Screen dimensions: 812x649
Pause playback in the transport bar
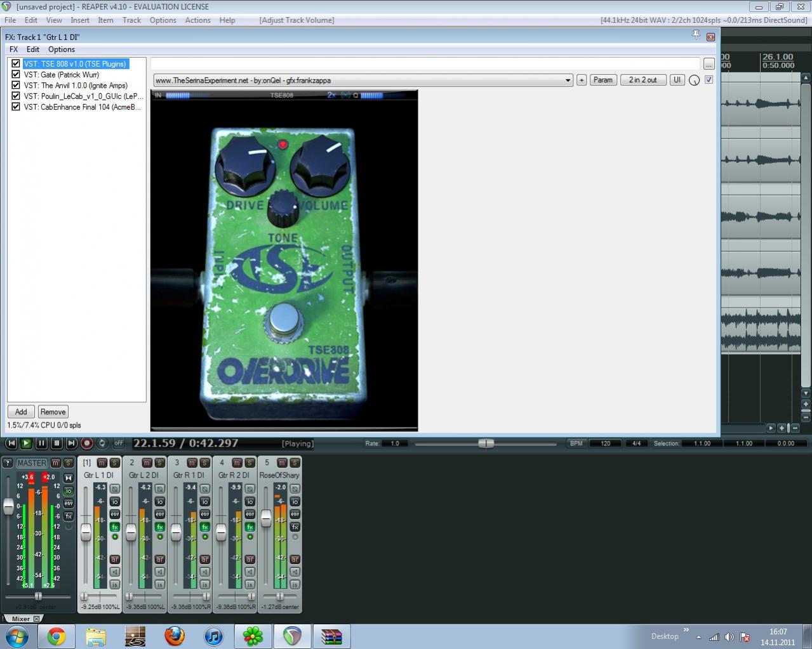coord(41,443)
